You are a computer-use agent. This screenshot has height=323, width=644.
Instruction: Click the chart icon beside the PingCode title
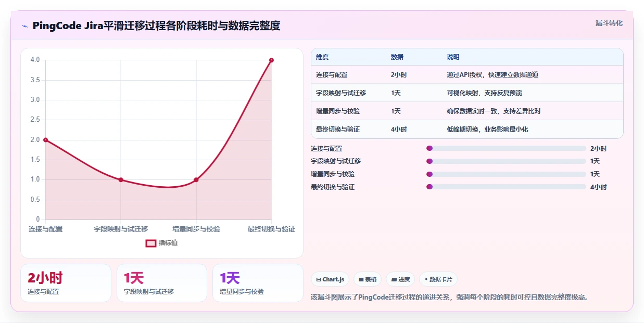point(24,26)
